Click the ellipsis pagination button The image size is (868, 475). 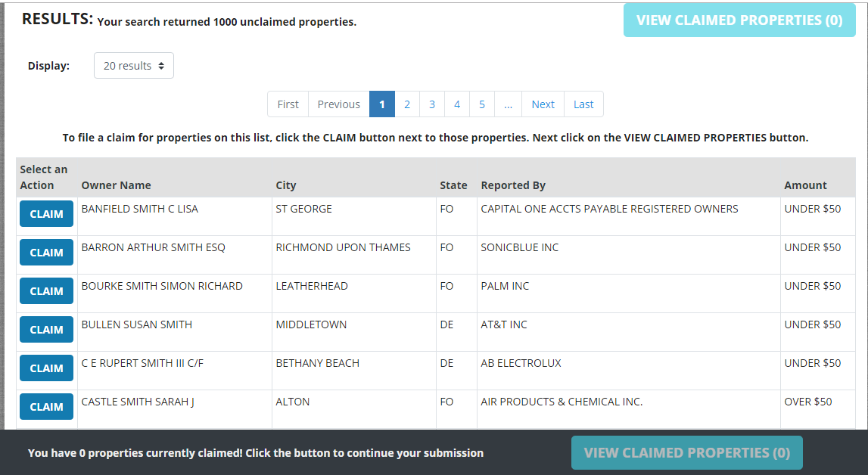pos(508,104)
